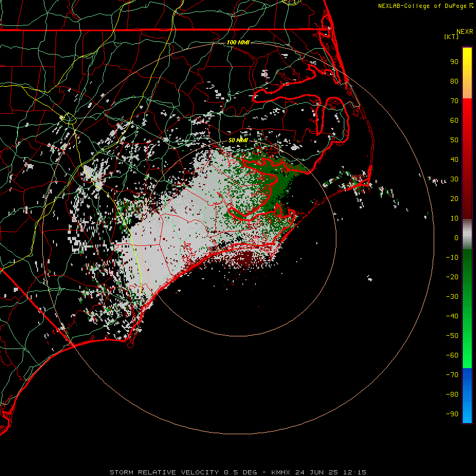Click the -30 value on the velocity scale
476x476 pixels.
point(452,297)
